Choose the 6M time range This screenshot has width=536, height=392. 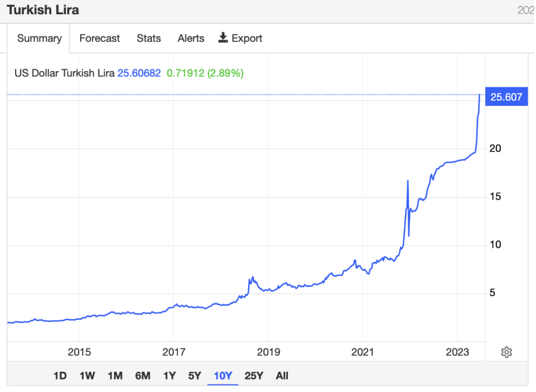coord(142,375)
